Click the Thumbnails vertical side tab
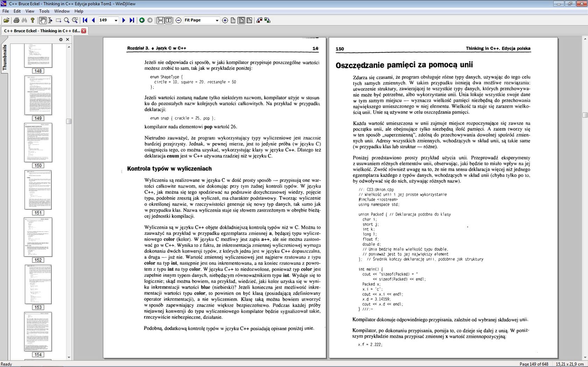Image resolution: width=588 pixels, height=367 pixels. tap(5, 58)
